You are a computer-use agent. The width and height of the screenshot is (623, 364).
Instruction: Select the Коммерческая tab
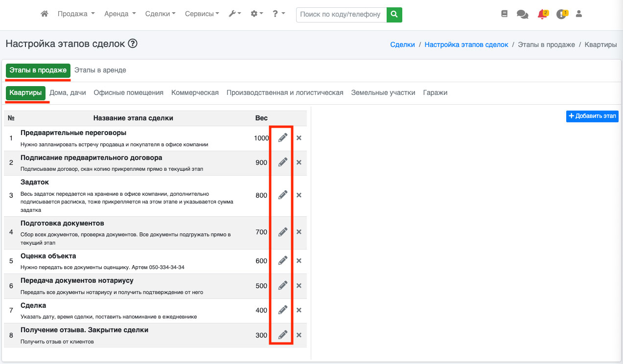(195, 92)
